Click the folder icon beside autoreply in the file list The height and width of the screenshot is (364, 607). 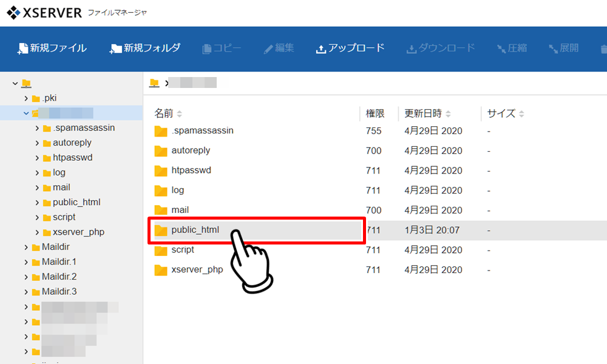tap(161, 151)
